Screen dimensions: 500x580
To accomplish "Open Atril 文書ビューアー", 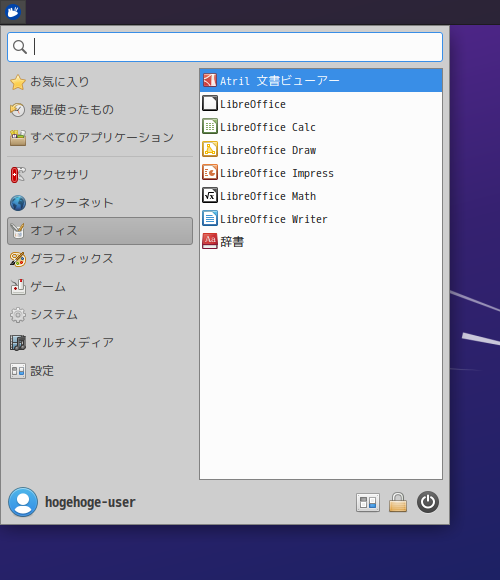I will point(321,80).
